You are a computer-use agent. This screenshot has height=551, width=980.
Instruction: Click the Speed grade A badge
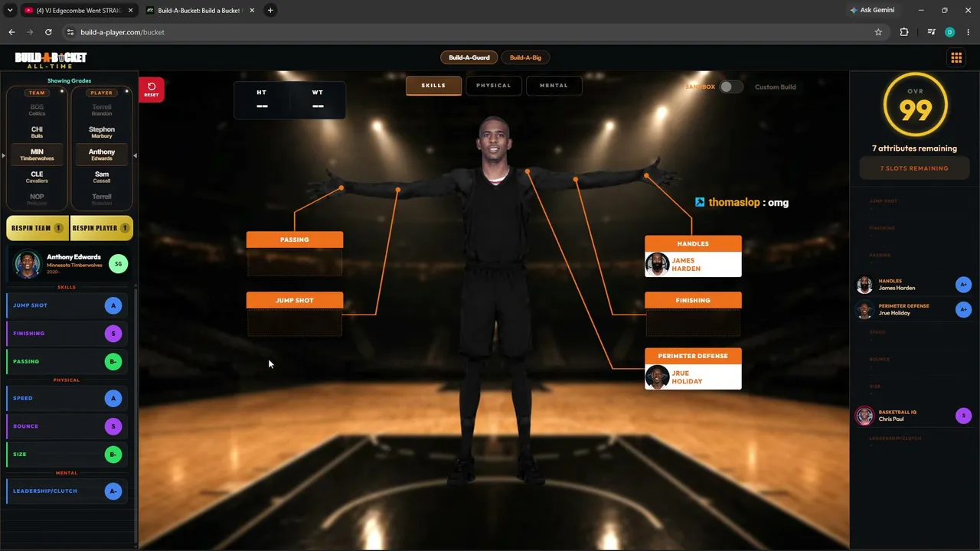(x=113, y=398)
